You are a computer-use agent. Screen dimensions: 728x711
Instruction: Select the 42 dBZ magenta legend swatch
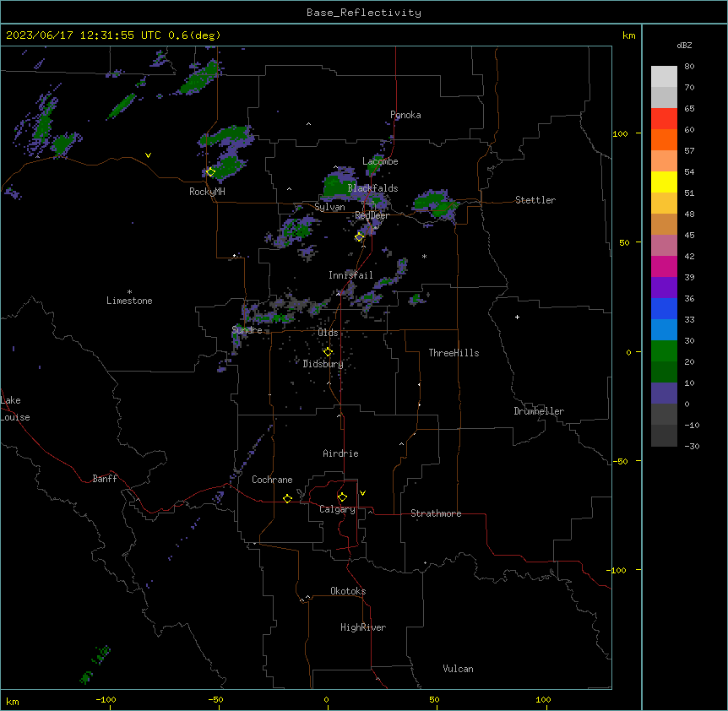click(664, 266)
